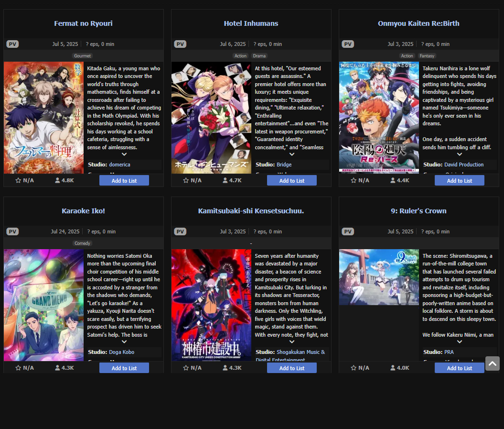
Task: Click the star score icon on Karaoke Iko!
Action: [18, 368]
